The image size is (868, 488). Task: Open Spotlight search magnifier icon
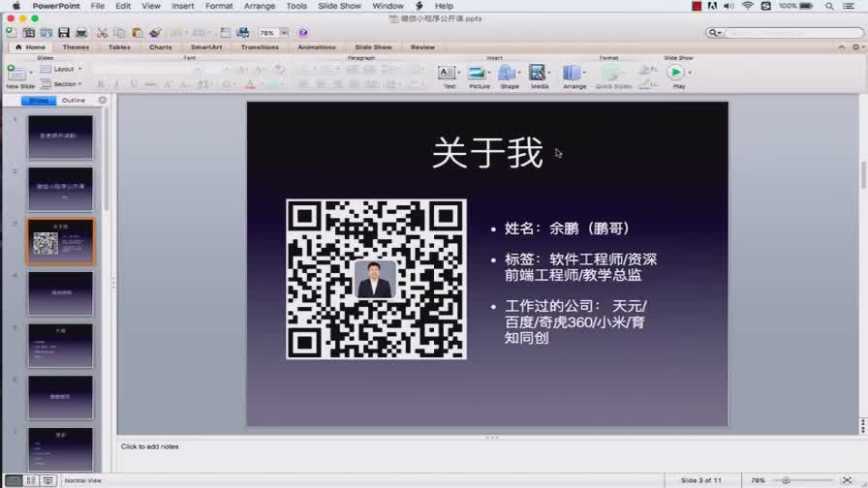tap(829, 6)
